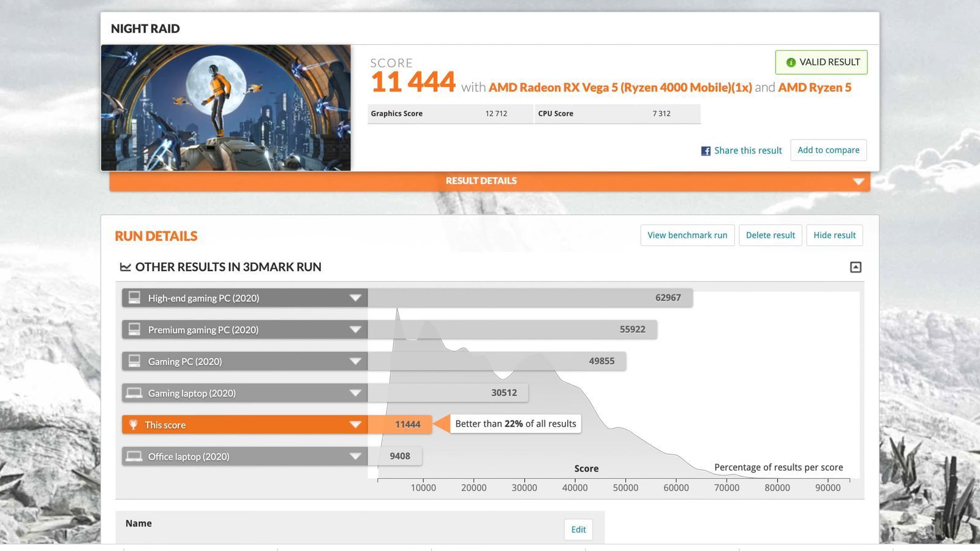Open View benchmark run
Viewport: 980px width, 551px height.
pyautogui.click(x=687, y=235)
